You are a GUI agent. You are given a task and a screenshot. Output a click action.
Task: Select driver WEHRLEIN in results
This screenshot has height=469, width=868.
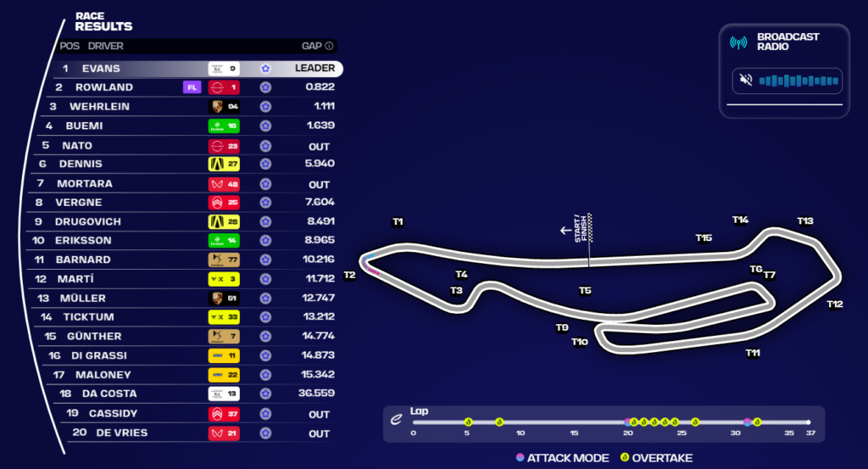[100, 107]
